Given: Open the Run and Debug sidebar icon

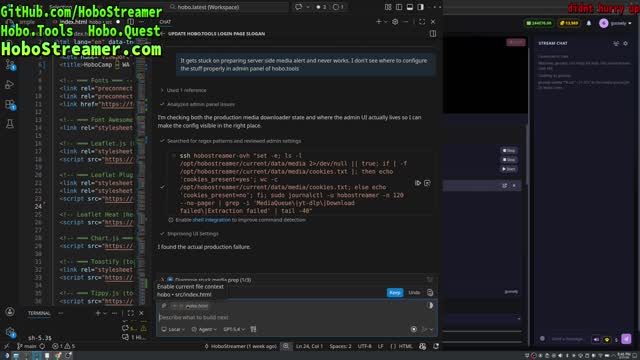Looking at the screenshot, I should coord(9,84).
